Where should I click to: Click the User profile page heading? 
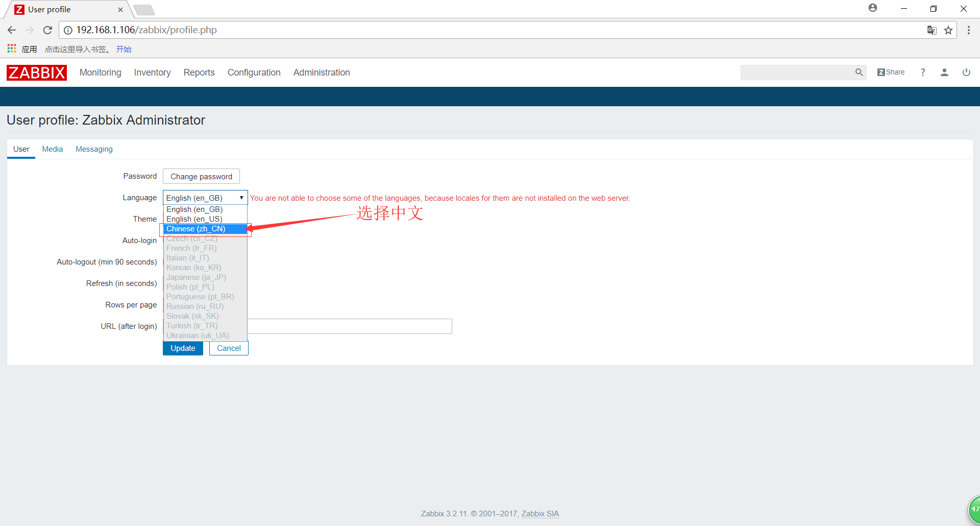point(106,120)
